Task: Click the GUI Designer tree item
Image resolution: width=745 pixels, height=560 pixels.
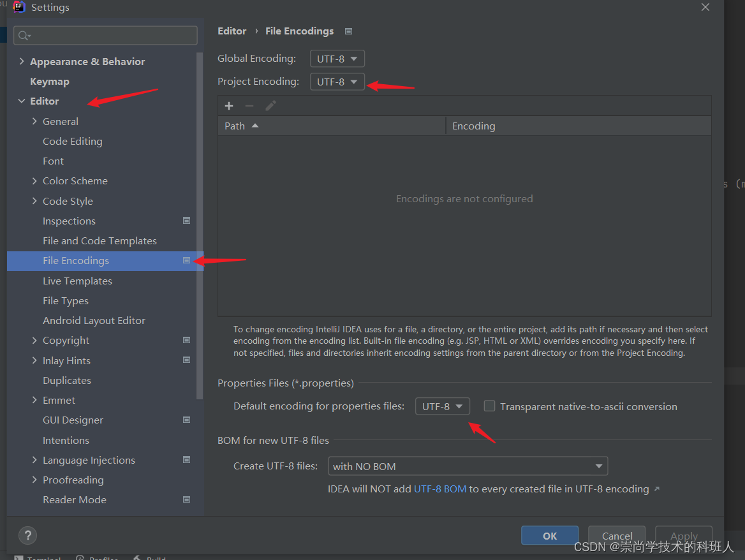Action: pyautogui.click(x=73, y=420)
